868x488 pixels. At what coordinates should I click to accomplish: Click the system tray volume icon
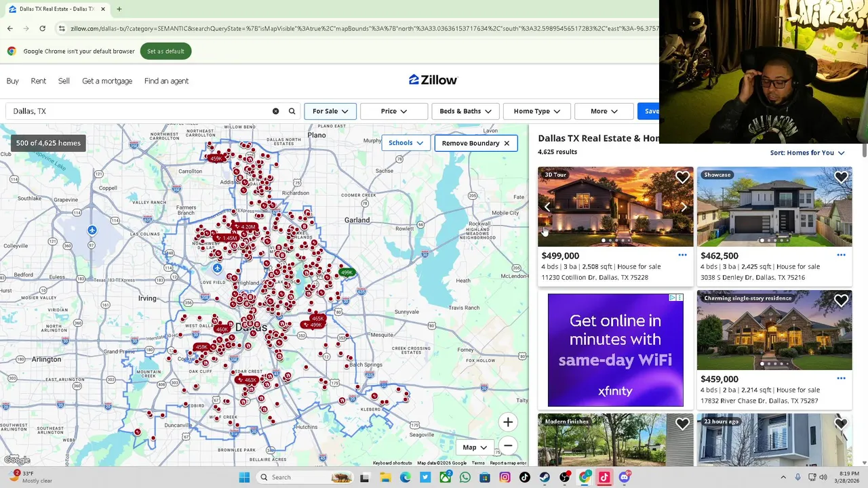[x=823, y=477]
